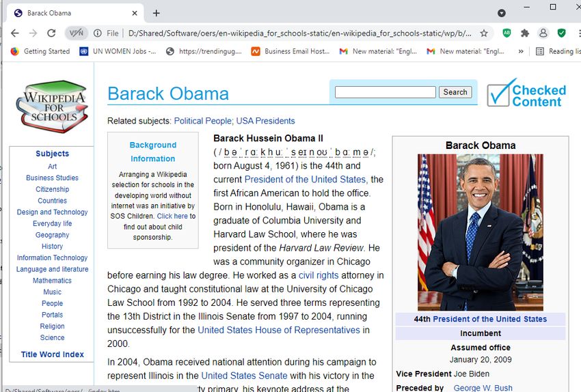This screenshot has width=581, height=392.
Task: Click the green shield extension icon
Action: click(561, 33)
